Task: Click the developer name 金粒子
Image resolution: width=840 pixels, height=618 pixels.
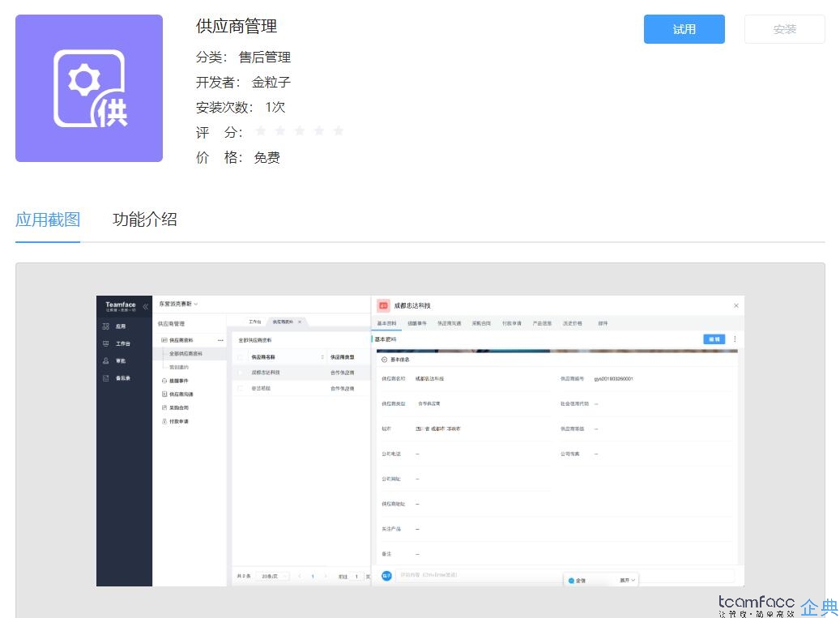Action: (x=271, y=83)
